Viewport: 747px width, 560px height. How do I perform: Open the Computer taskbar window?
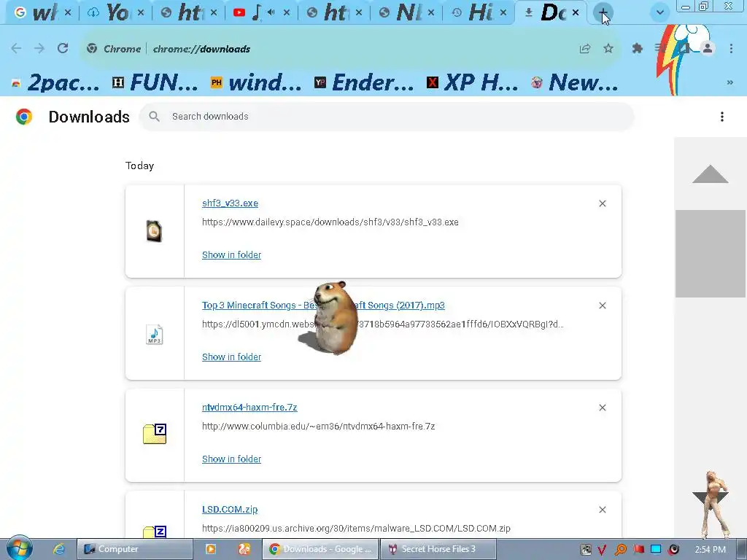(135, 549)
